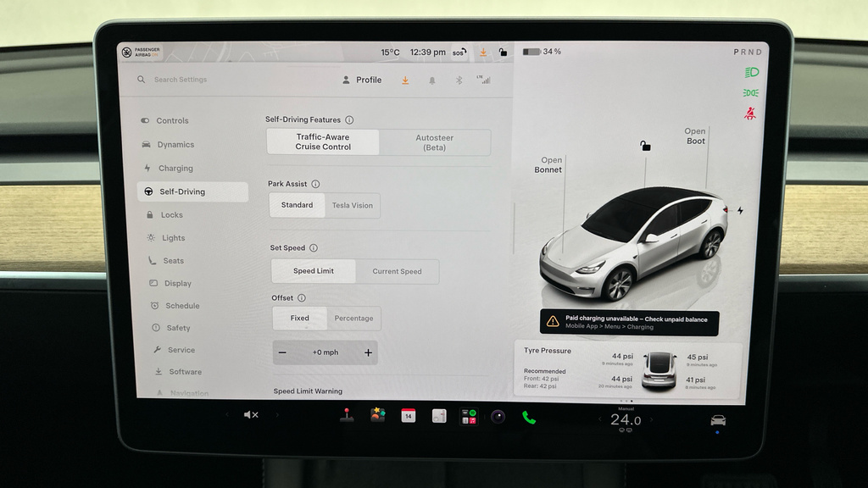Tap Open Bonnet on car image

548,165
